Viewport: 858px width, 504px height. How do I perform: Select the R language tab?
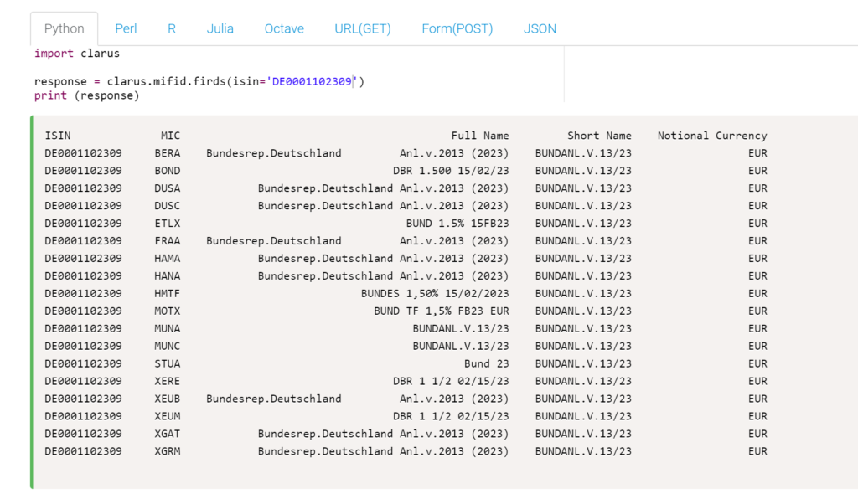tap(171, 29)
